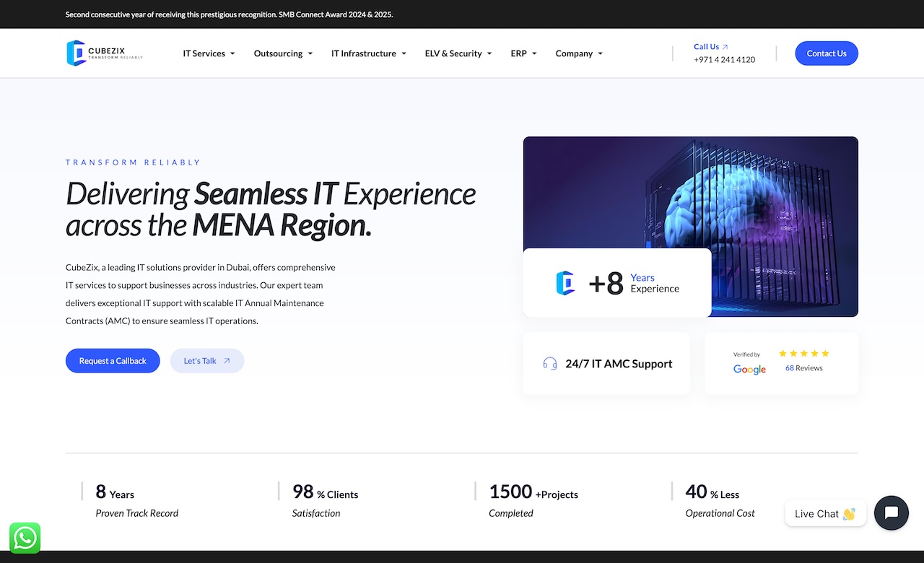Expand the Outsourcing dropdown menu
924x563 pixels.
click(283, 53)
